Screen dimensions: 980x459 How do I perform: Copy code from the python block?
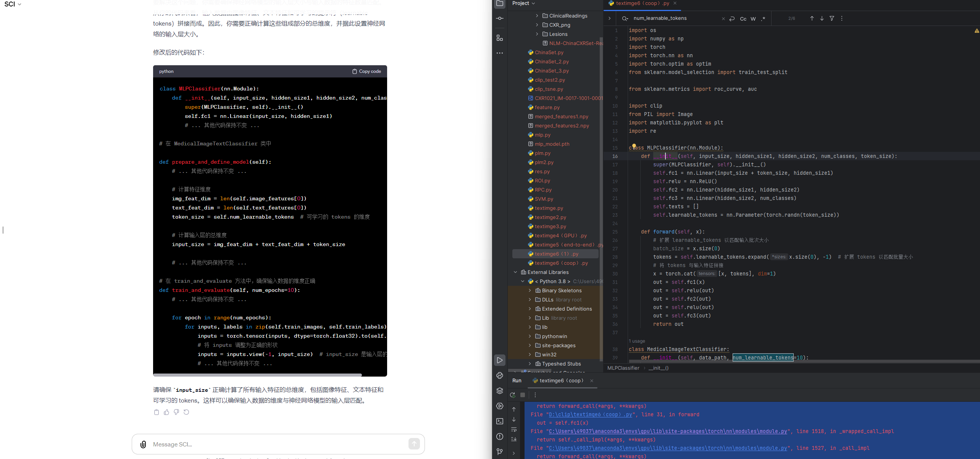[x=366, y=71]
